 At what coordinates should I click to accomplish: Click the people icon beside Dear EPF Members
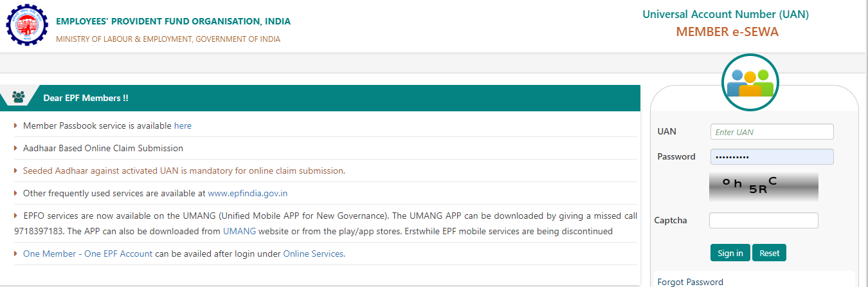[19, 98]
